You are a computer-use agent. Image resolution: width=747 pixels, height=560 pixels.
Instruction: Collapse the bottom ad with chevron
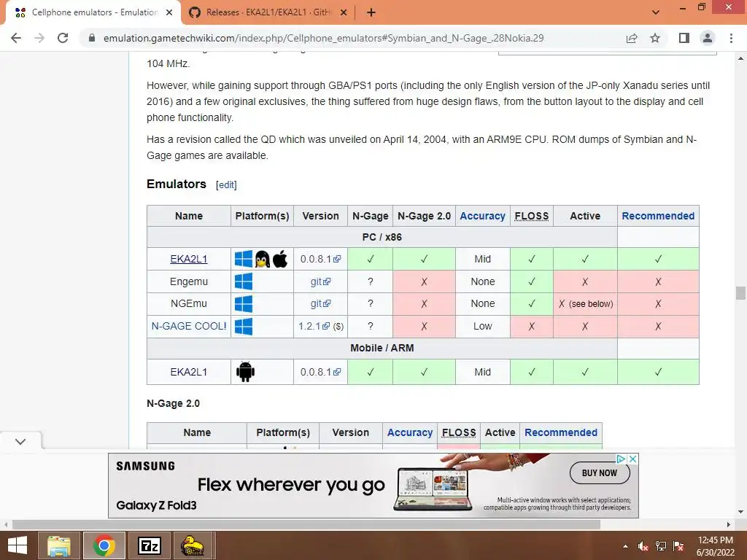pyautogui.click(x=20, y=441)
